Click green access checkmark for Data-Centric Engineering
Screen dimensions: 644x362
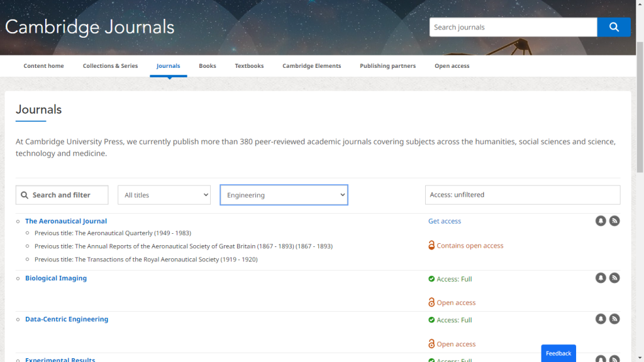(x=431, y=320)
